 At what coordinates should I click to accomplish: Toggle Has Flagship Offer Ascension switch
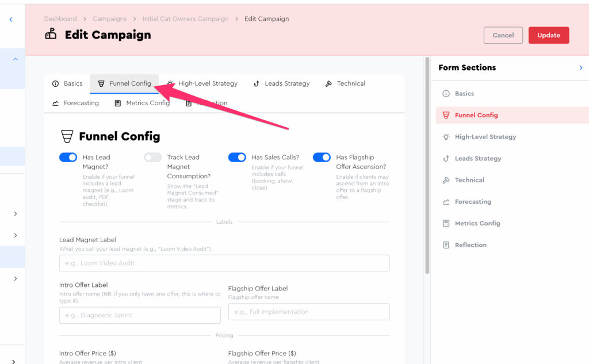[322, 158]
